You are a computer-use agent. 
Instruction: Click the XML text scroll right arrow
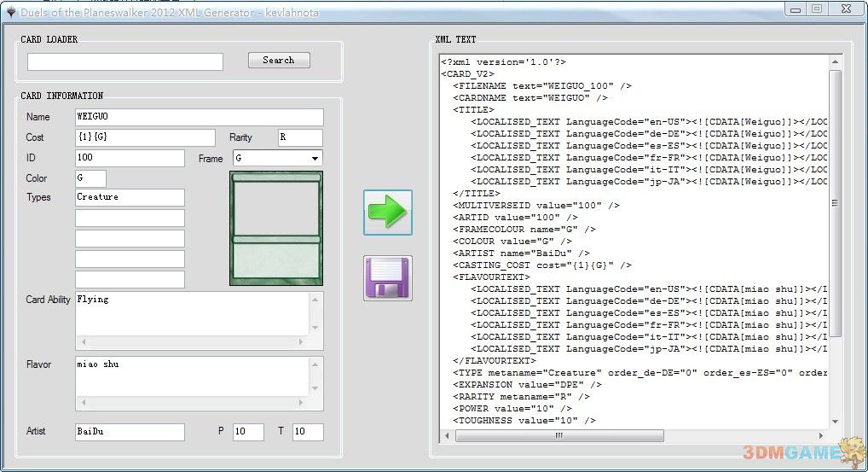coord(821,436)
